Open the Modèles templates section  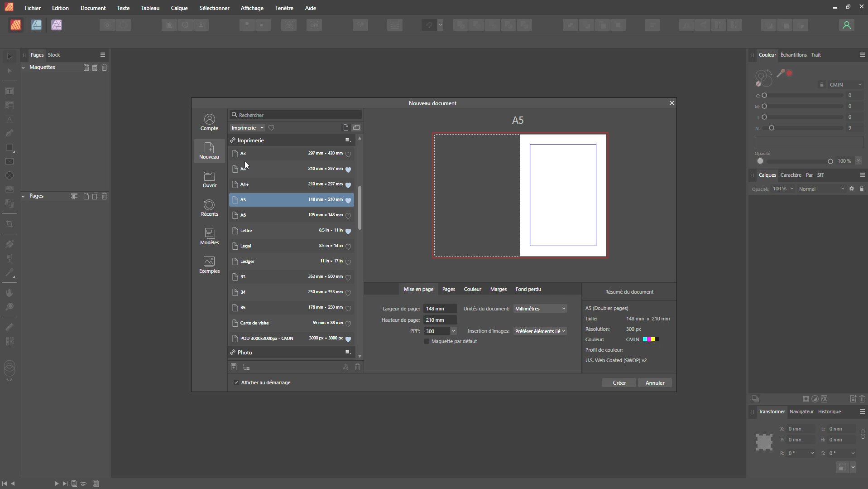pos(209,236)
